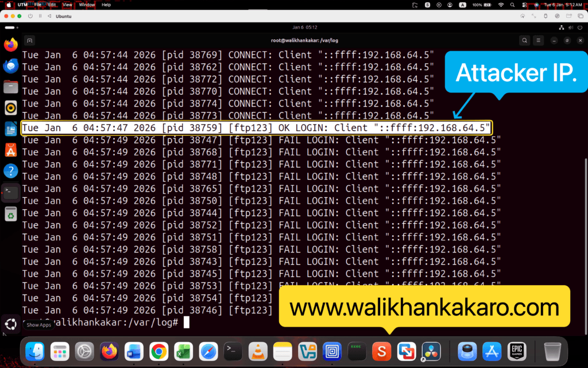
Task: Click Show Apps button
Action: click(11, 323)
